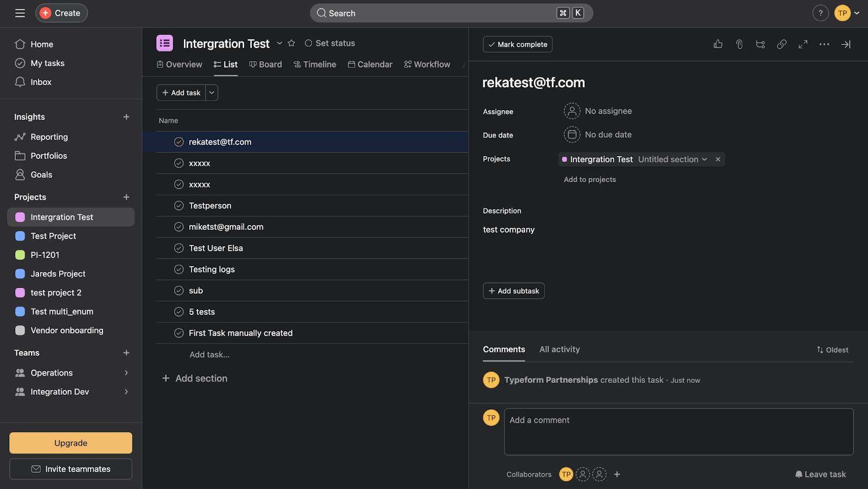Copy task link with the chain icon

pyautogui.click(x=781, y=44)
